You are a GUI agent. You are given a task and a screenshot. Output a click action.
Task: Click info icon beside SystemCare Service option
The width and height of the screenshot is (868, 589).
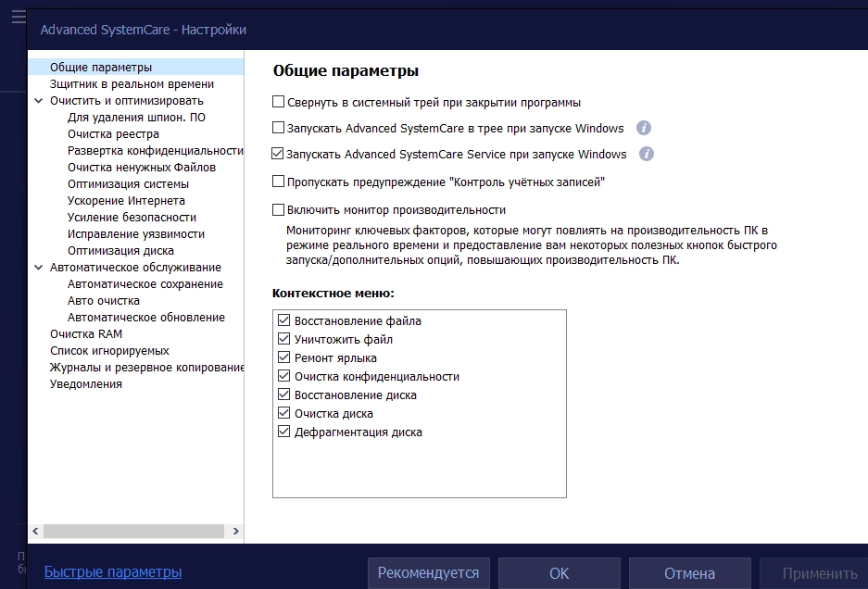pyautogui.click(x=646, y=154)
